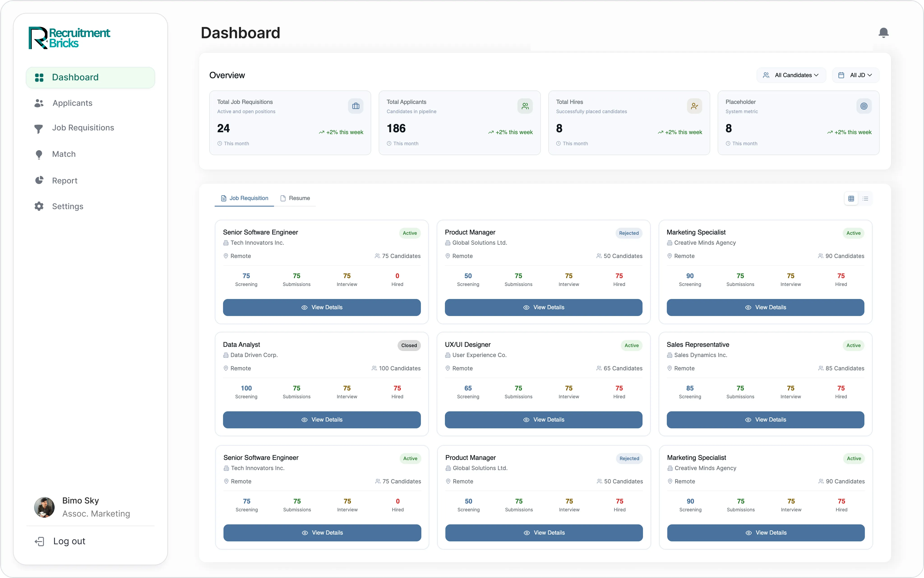Click the notification bell icon
924x578 pixels.
click(x=883, y=33)
